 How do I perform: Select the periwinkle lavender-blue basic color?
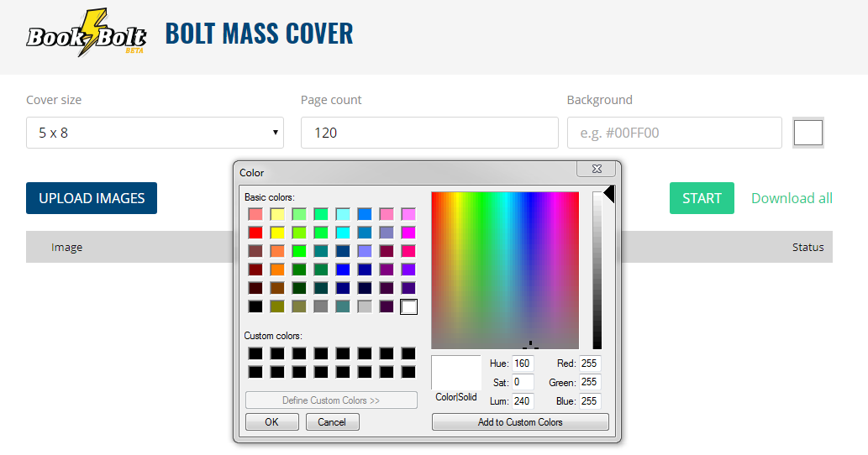pos(365,252)
